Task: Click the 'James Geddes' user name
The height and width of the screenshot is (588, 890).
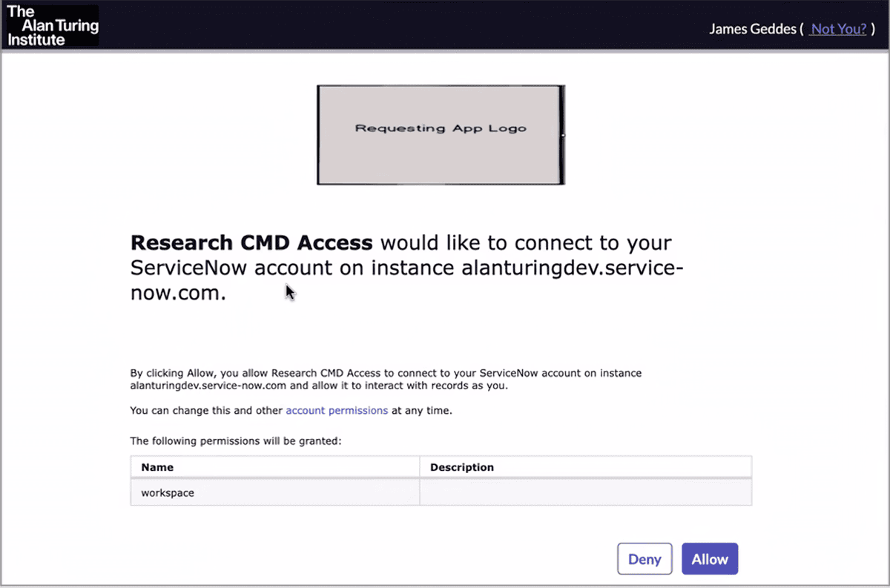Action: tap(752, 29)
